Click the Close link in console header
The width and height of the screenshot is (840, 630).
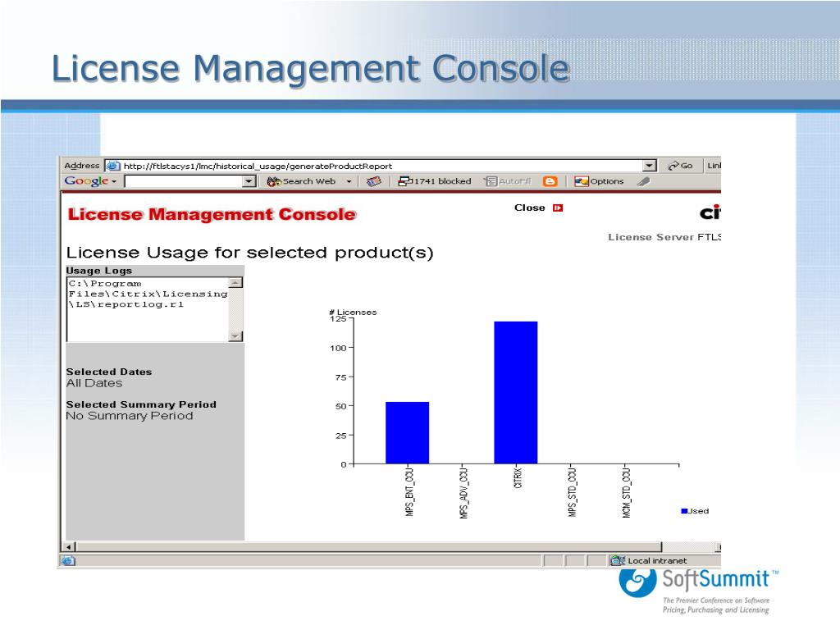click(529, 208)
